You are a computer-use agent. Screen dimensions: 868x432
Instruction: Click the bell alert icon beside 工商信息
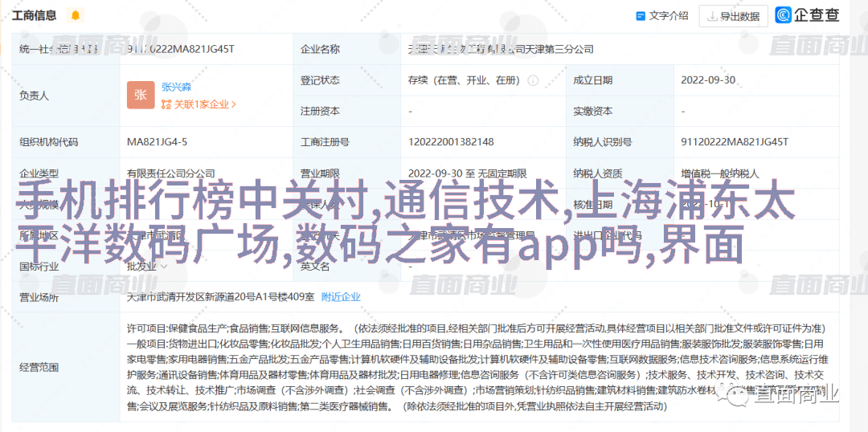click(x=76, y=15)
